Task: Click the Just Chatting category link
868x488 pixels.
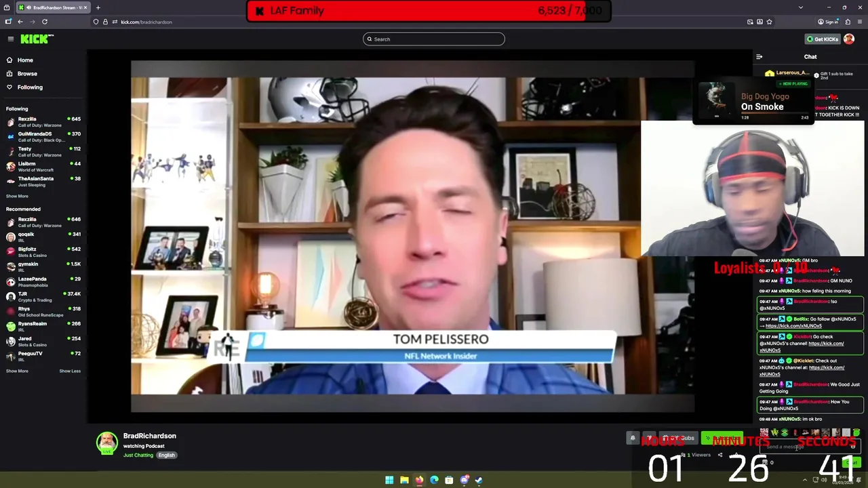Action: coord(138,455)
